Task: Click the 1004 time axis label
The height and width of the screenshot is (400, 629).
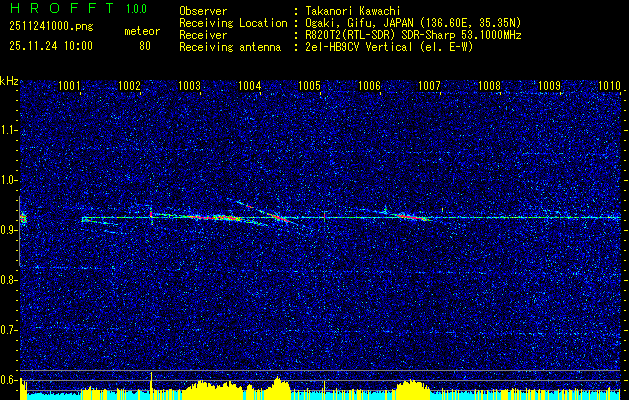Action: click(249, 85)
